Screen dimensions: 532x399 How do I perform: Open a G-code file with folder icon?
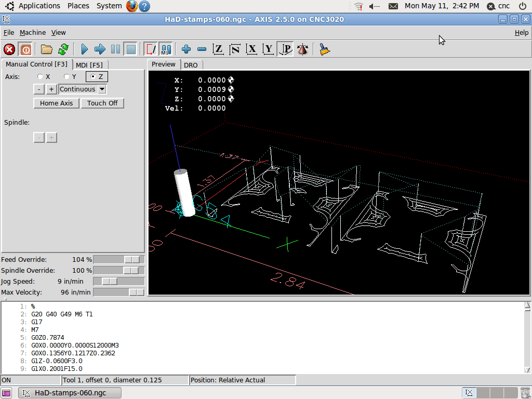[x=47, y=49]
